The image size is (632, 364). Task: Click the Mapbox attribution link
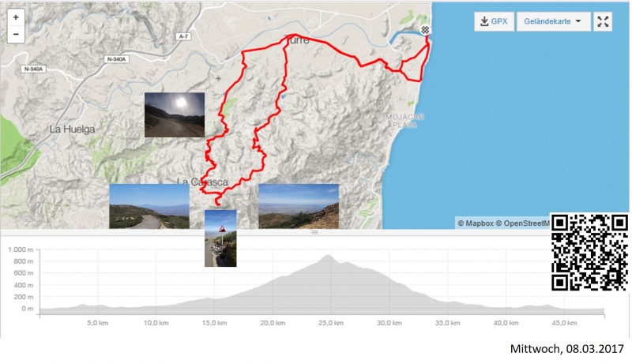click(x=476, y=223)
